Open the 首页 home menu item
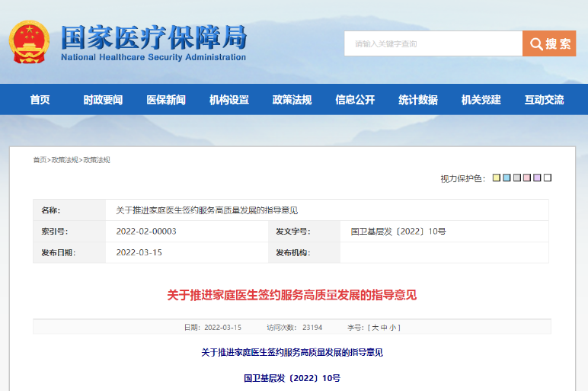The width and height of the screenshot is (588, 391). coord(40,100)
